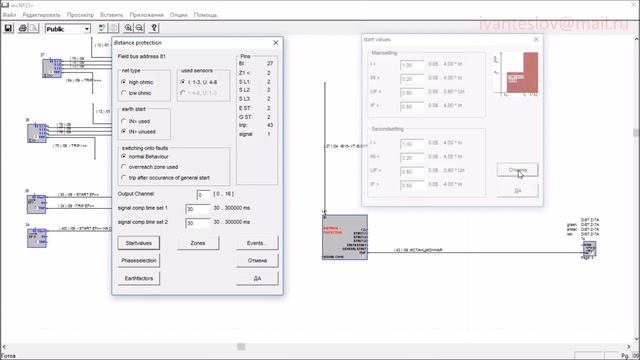640x360 pixels.
Task: Click Mainsetting IF> value field
Action: (x=412, y=107)
